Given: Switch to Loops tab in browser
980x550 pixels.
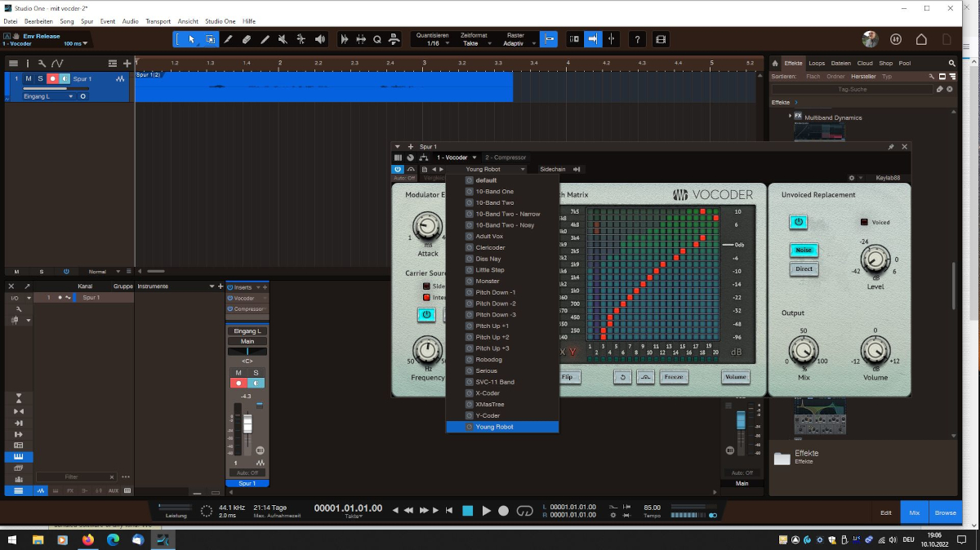Looking at the screenshot, I should 817,63.
